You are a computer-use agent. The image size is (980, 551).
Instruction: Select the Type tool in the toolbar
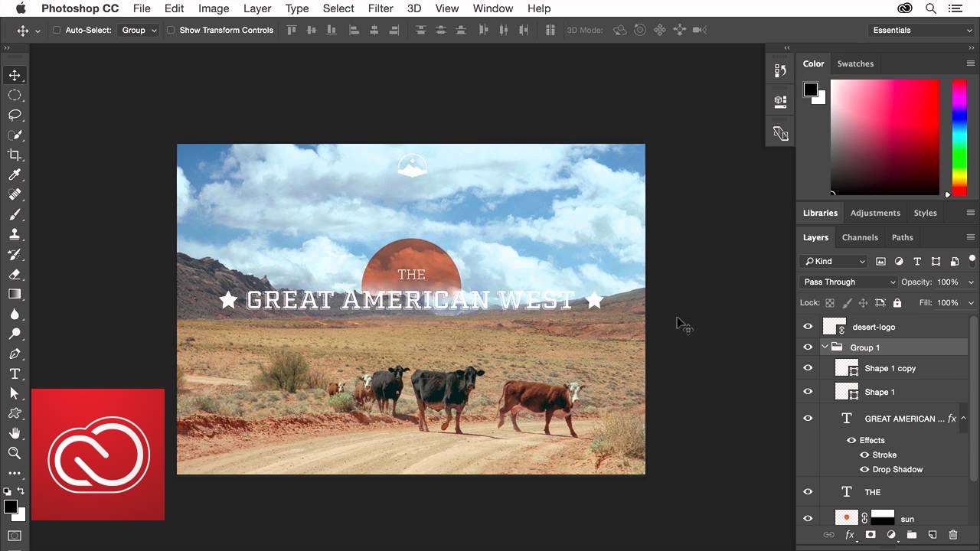tap(15, 374)
